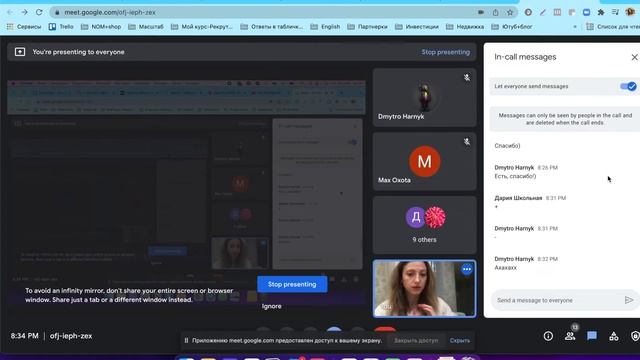
Task: Open the Список для чтения reading list
Action: [613, 27]
